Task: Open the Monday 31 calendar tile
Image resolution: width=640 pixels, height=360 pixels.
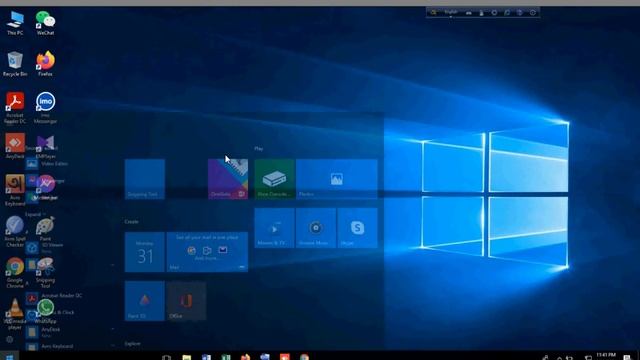Action: click(145, 252)
